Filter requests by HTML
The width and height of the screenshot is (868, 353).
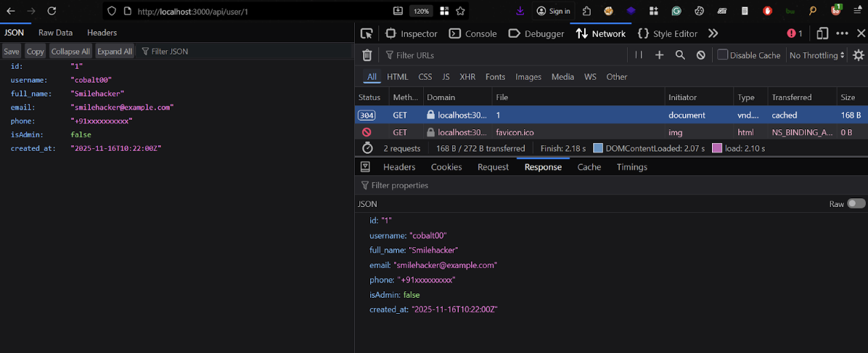pyautogui.click(x=398, y=77)
